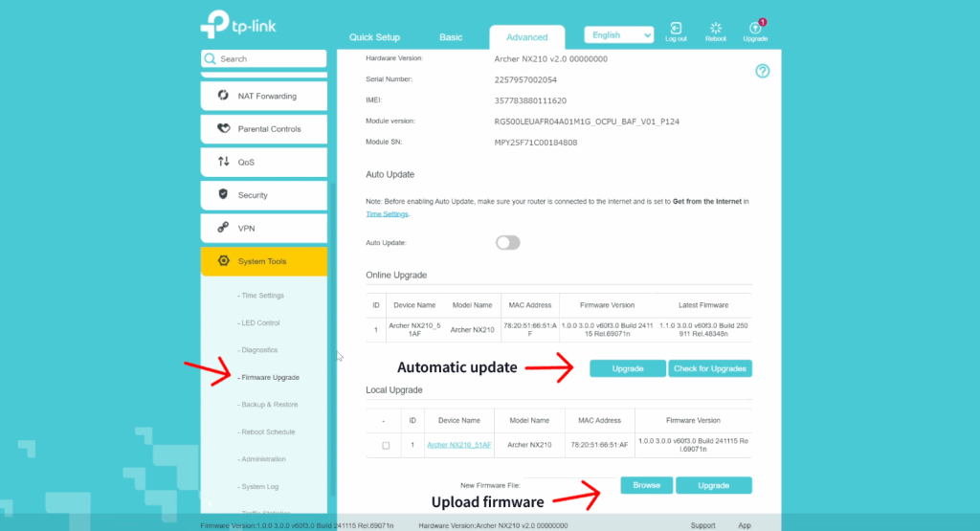This screenshot has height=531, width=980.
Task: Click Online Upgrade Device Name column header
Action: pyautogui.click(x=414, y=305)
